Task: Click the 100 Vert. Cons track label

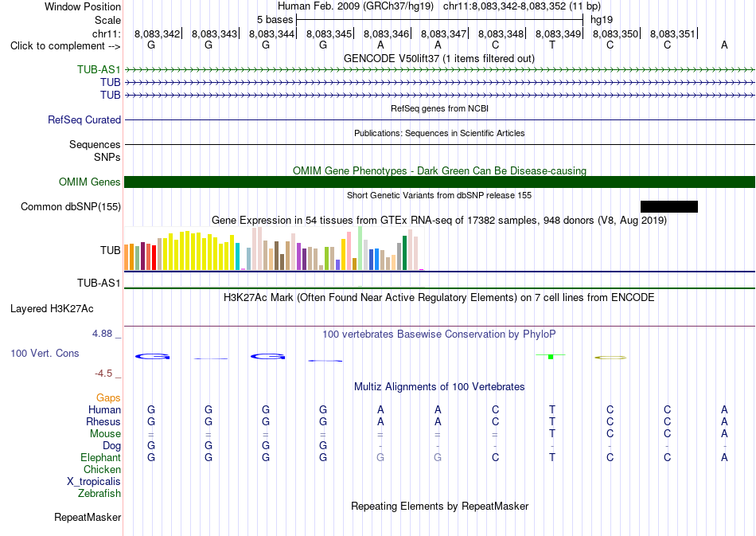Action: [45, 353]
